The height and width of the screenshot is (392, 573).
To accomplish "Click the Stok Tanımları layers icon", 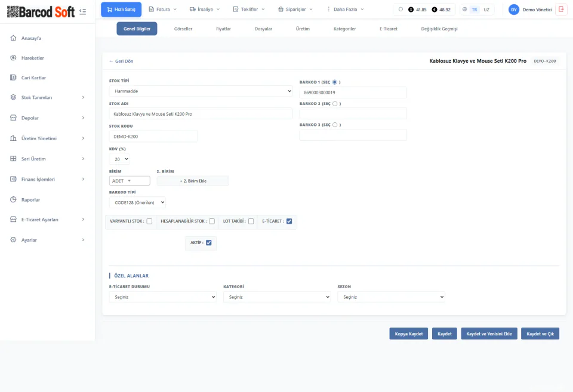I will tap(13, 97).
